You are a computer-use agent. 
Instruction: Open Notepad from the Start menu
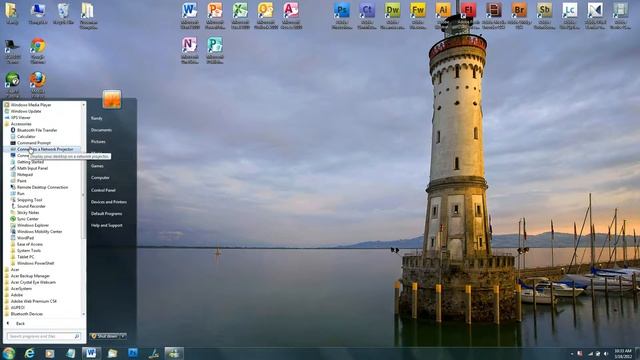click(25, 174)
